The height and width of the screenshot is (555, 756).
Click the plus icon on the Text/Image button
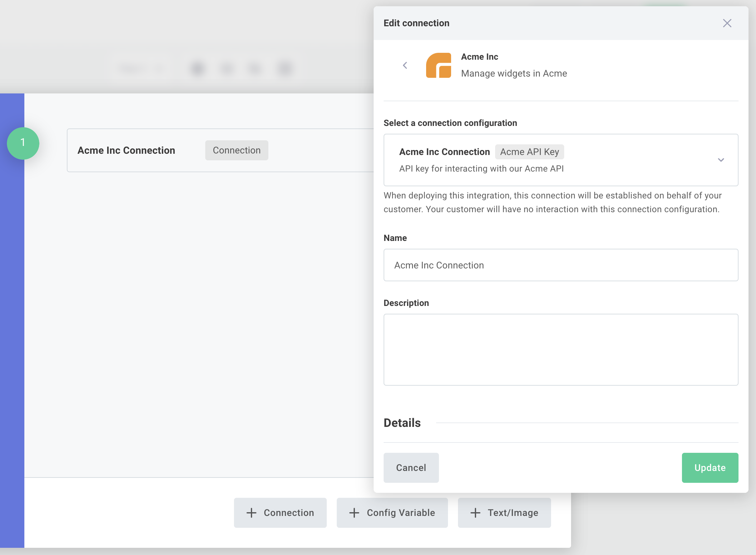click(475, 513)
